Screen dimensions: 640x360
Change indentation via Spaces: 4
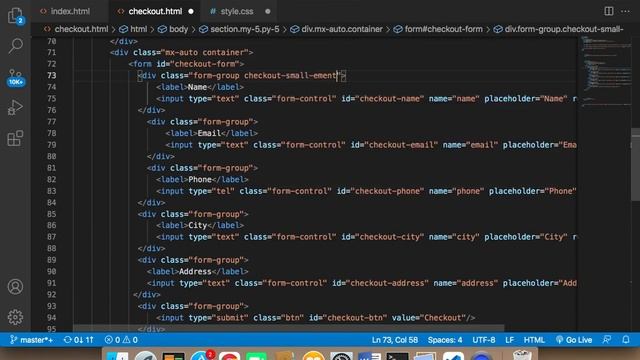(x=445, y=340)
